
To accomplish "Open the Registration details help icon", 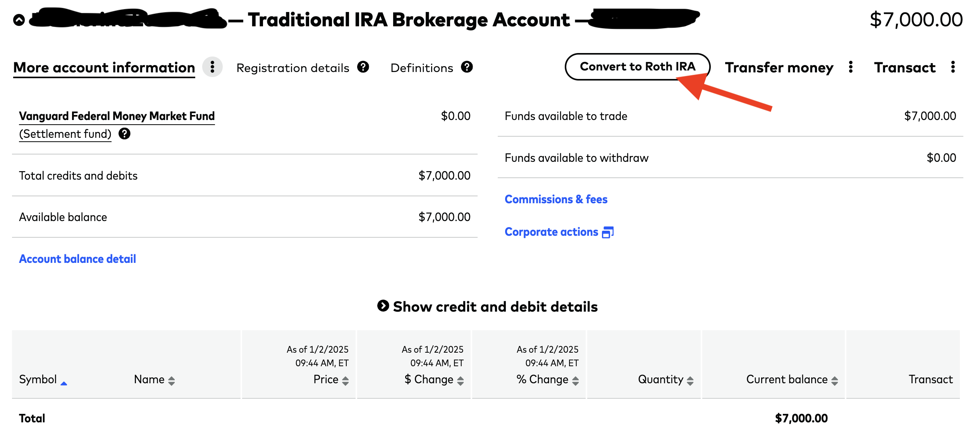I will [x=363, y=67].
